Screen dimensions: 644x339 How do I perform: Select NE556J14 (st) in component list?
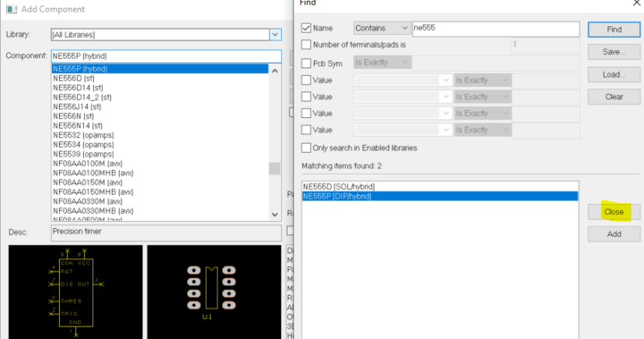[x=160, y=106]
